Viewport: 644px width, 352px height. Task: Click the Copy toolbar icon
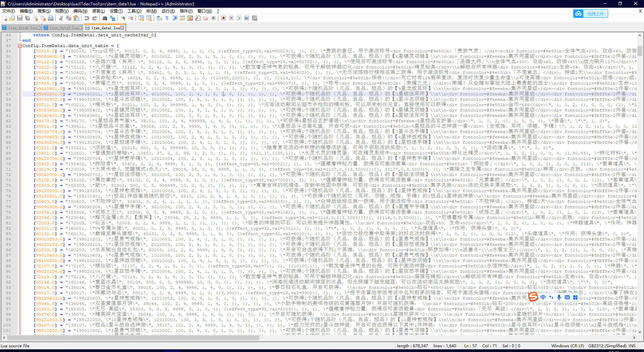[69, 18]
